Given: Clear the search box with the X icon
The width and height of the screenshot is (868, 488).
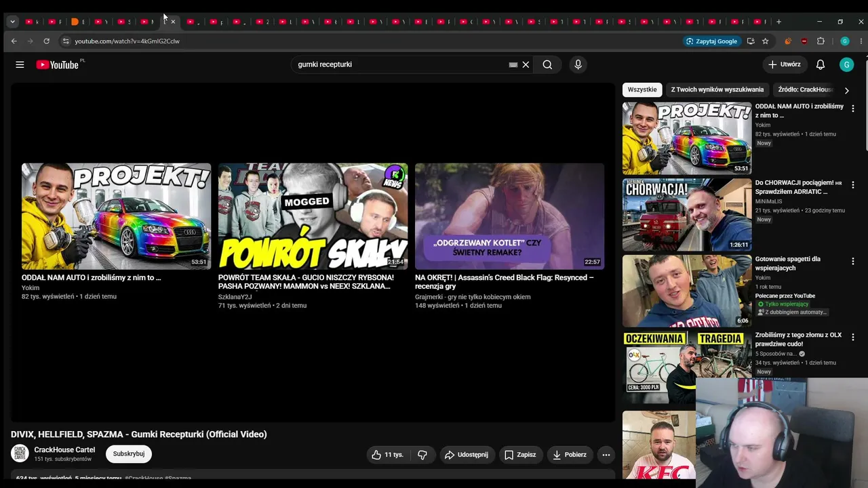Looking at the screenshot, I should click(526, 64).
